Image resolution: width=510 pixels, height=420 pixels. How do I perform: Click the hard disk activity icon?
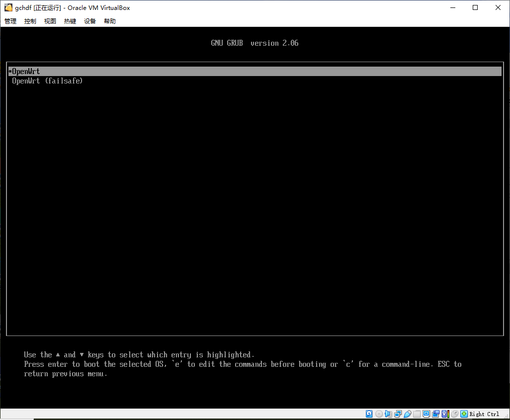[369, 414]
